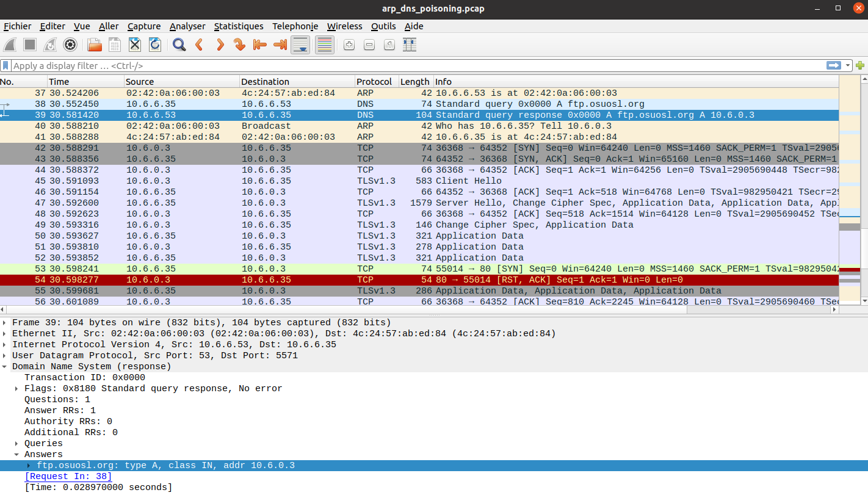
Task: Go to specified packet curved arrow icon
Action: (239, 45)
